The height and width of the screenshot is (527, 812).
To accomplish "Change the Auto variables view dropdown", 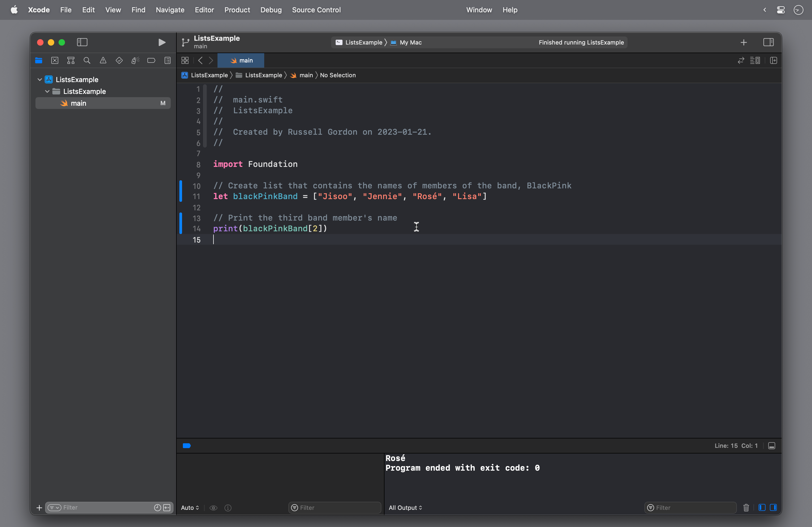I will point(190,508).
